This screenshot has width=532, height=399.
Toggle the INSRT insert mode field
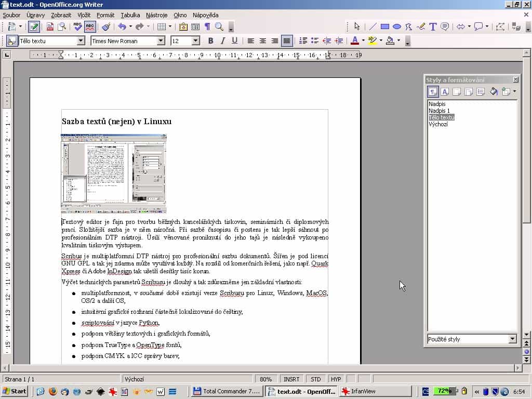point(291,379)
